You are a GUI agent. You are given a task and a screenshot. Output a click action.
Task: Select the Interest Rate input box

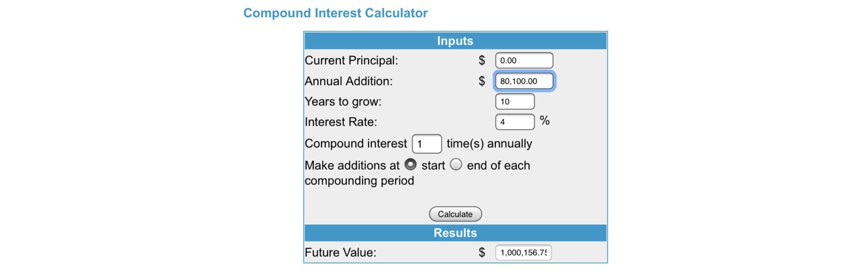(x=515, y=122)
